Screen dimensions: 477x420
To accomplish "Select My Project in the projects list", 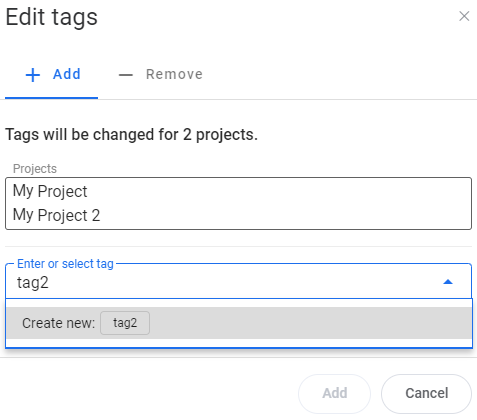I will pyautogui.click(x=50, y=191).
